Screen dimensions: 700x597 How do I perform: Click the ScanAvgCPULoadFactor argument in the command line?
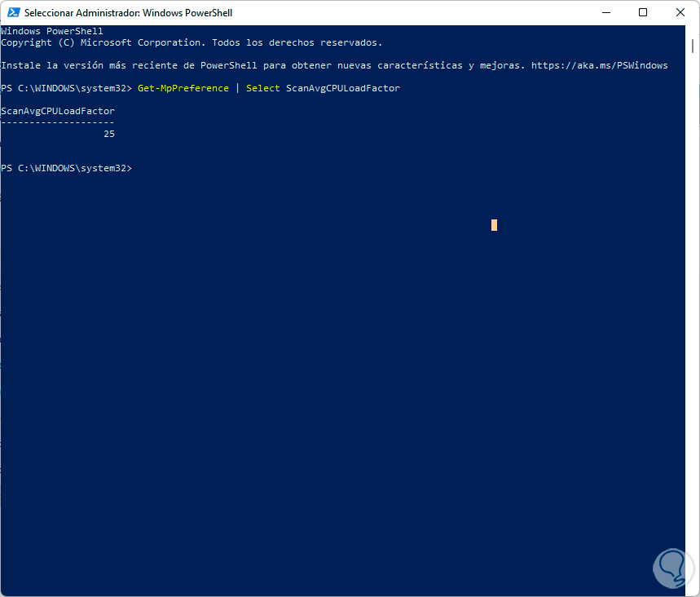point(343,88)
